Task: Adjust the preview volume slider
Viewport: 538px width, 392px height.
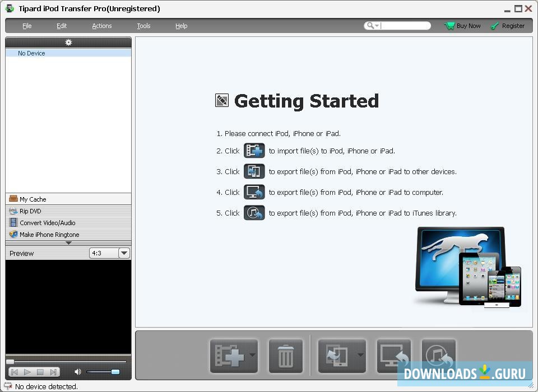Action: [103, 372]
